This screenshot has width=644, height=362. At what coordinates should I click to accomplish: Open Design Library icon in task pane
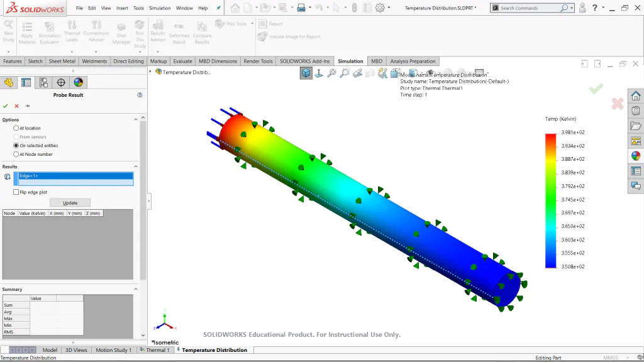pyautogui.click(x=636, y=111)
